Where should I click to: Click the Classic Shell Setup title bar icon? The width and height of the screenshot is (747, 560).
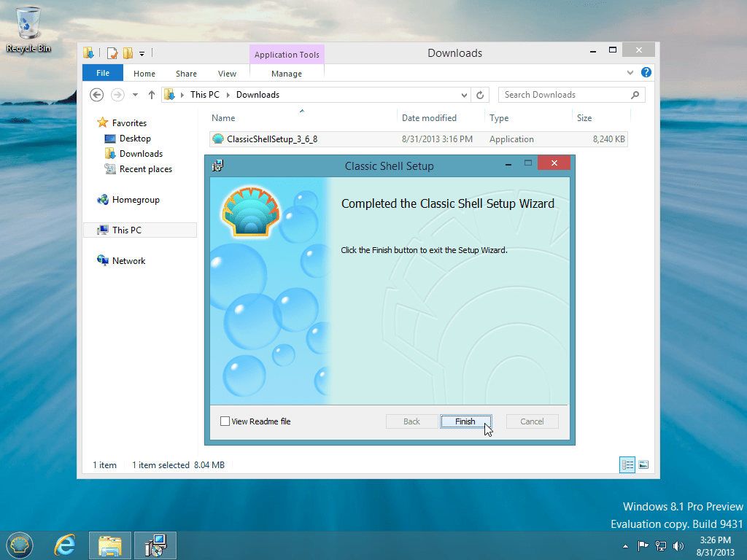[217, 166]
